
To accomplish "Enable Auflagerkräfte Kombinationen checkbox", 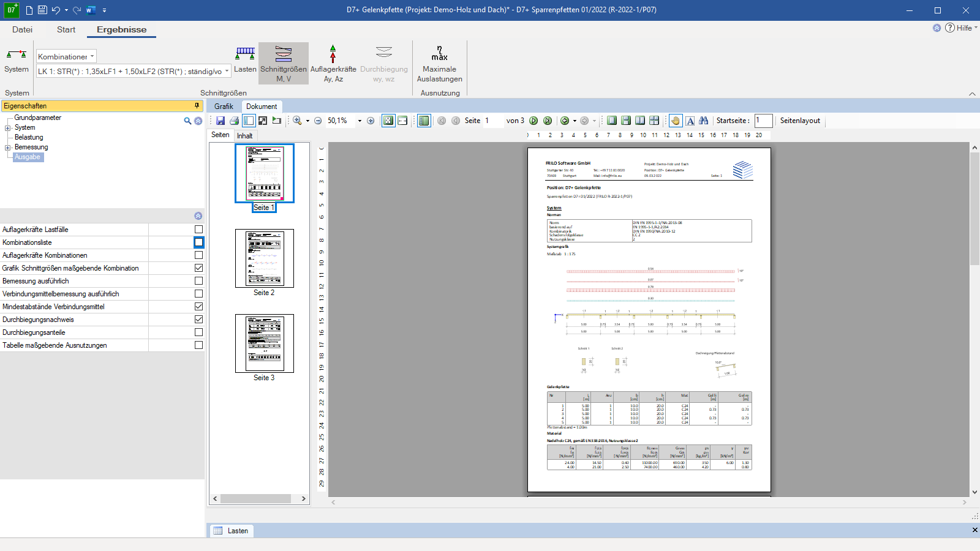I will (x=198, y=255).
